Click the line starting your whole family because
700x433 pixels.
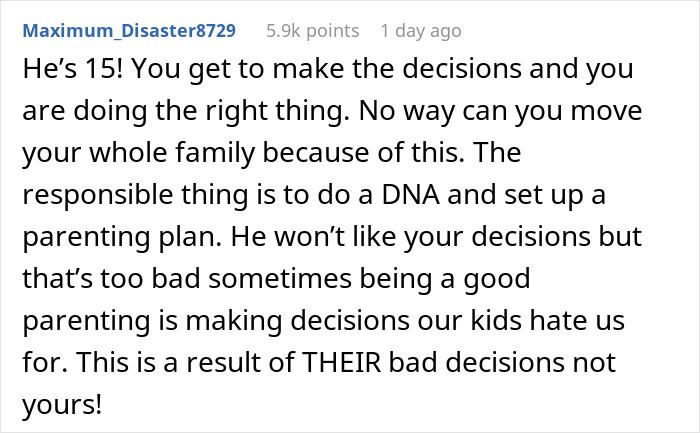point(272,153)
